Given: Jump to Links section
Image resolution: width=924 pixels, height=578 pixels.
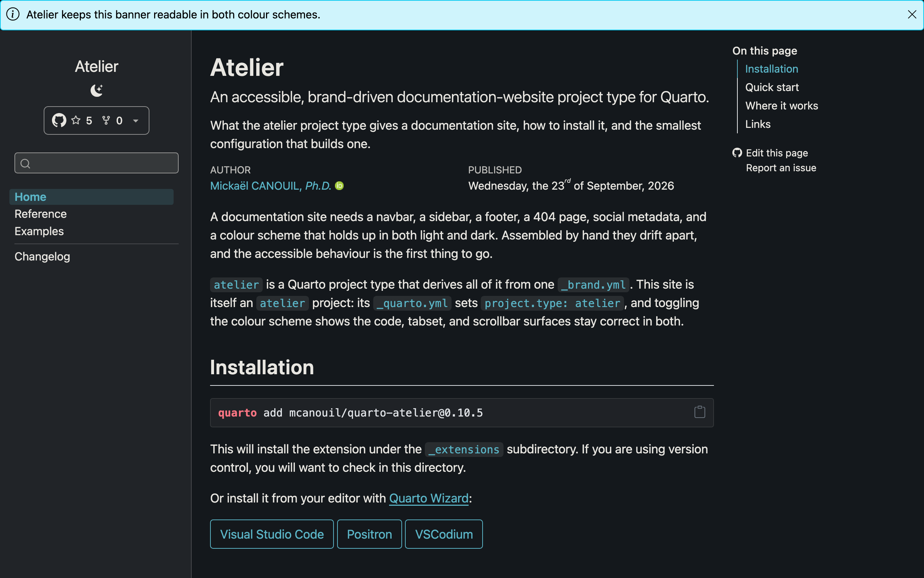Looking at the screenshot, I should pyautogui.click(x=758, y=124).
